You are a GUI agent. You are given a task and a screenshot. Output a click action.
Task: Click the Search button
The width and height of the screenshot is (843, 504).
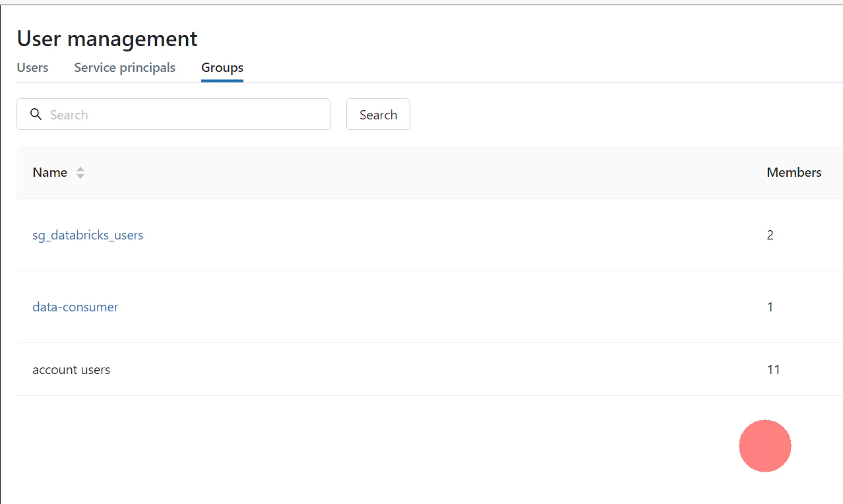pyautogui.click(x=378, y=115)
